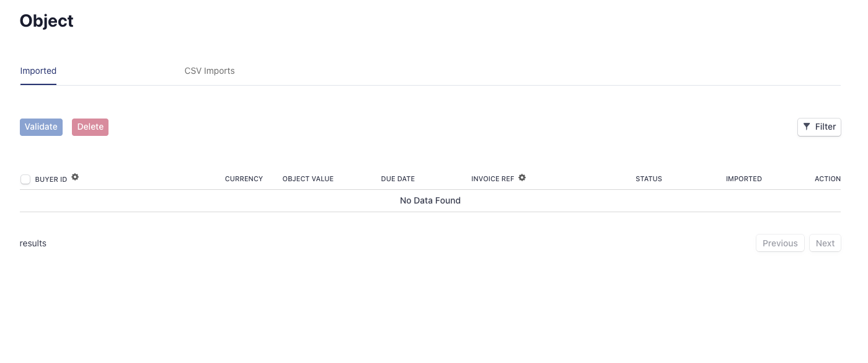Open the CSV Imports tab
Image resolution: width=868 pixels, height=363 pixels.
coord(210,71)
